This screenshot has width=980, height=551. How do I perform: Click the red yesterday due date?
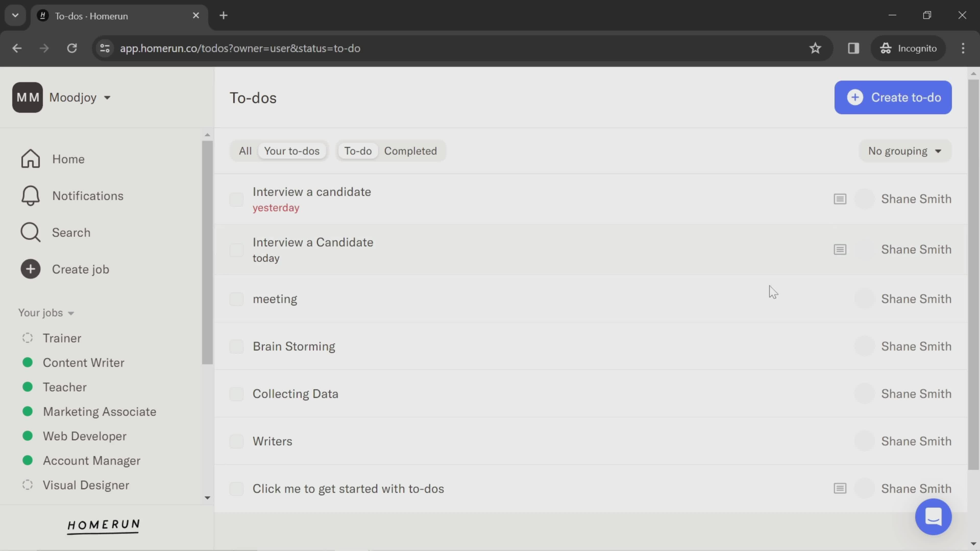coord(276,208)
